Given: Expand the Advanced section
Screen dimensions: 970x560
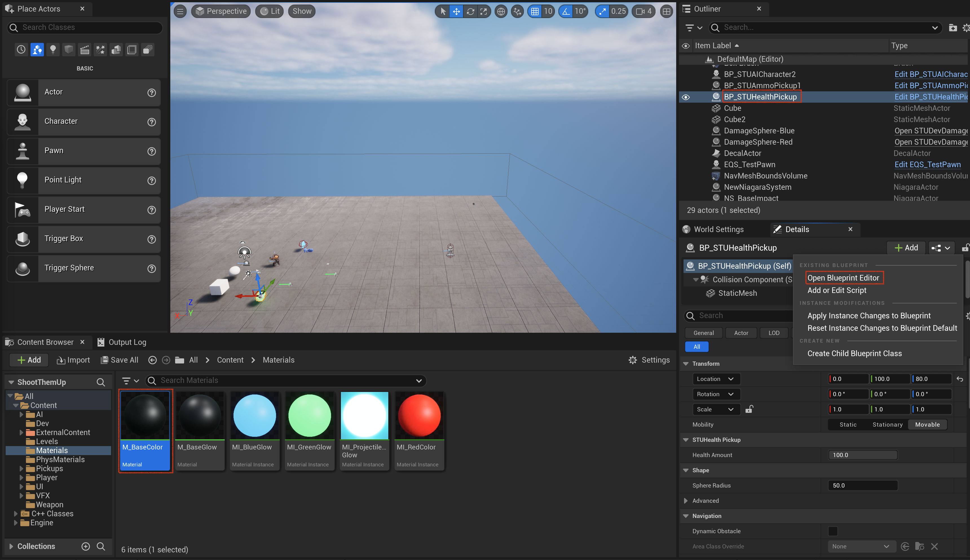Looking at the screenshot, I should coord(686,501).
